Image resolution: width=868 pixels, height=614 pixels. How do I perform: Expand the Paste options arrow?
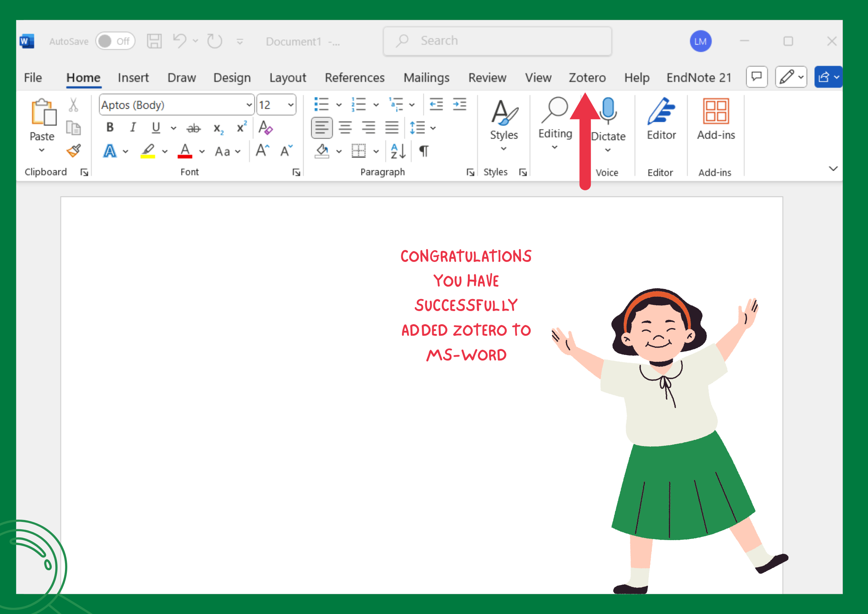tap(42, 150)
